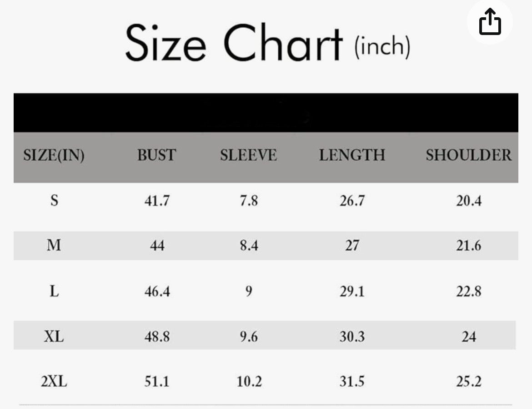Click the LENGTH column header
Image resolution: width=532 pixels, height=409 pixels.
tap(352, 156)
